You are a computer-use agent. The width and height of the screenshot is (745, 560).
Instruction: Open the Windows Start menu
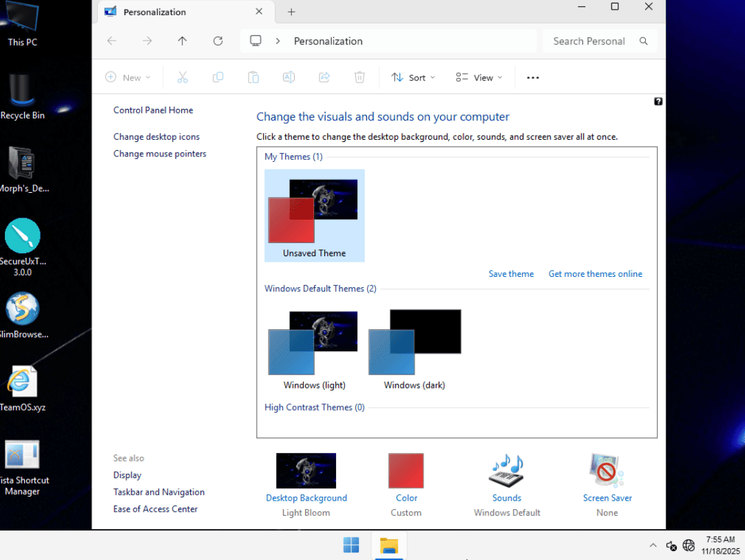pyautogui.click(x=351, y=546)
